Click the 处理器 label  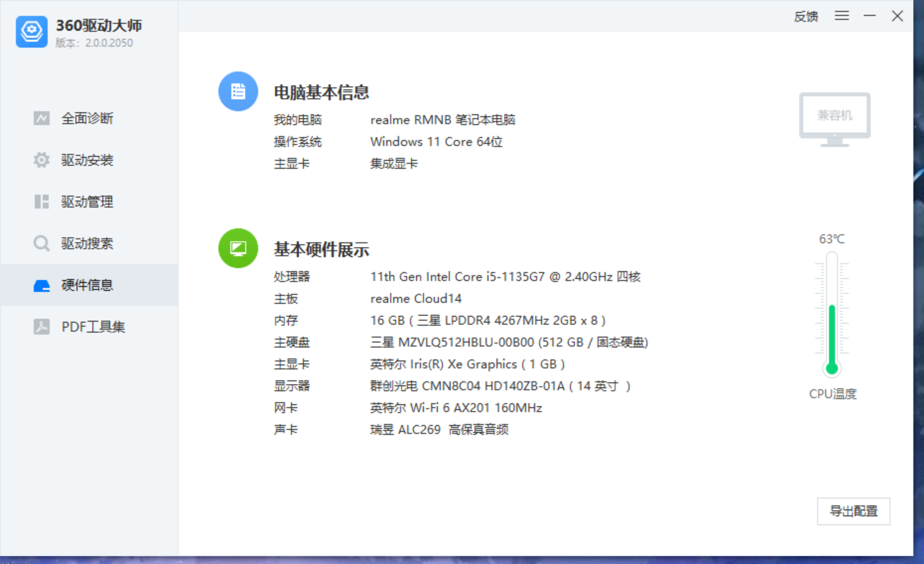[x=292, y=277]
